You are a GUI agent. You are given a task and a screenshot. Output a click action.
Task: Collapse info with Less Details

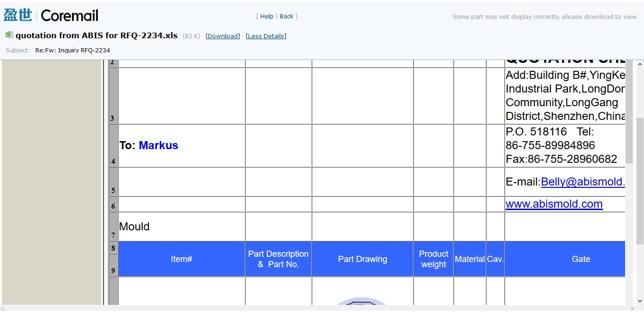266,36
